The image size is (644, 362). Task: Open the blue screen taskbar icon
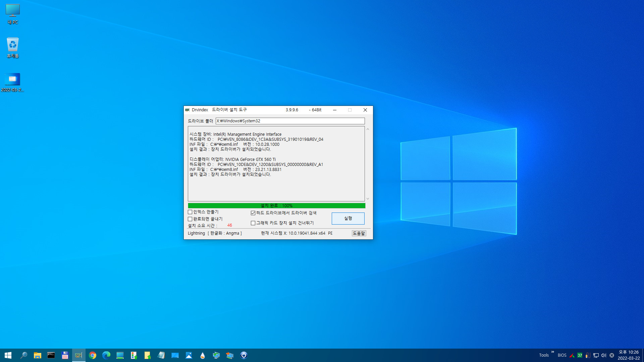pos(175,355)
